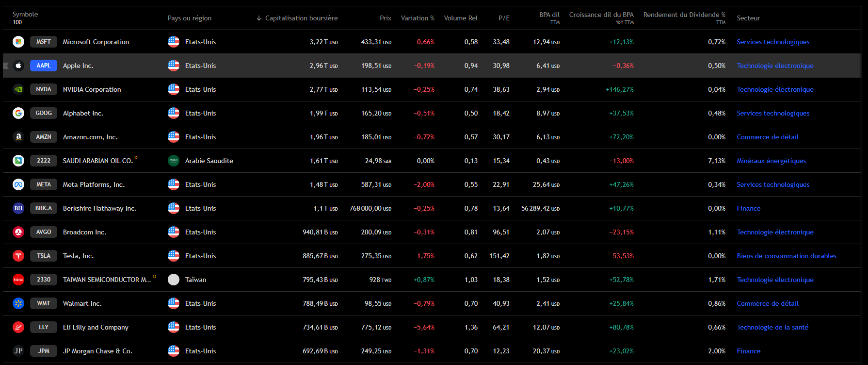Open the 2330 ticker button
This screenshot has height=365, width=868.
click(x=44, y=280)
